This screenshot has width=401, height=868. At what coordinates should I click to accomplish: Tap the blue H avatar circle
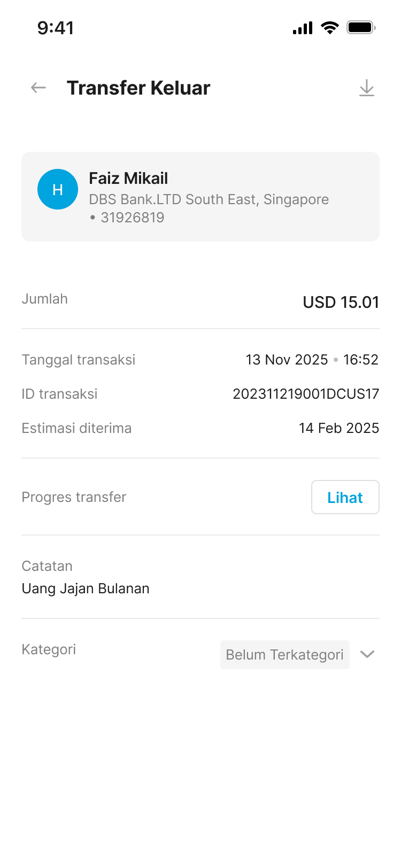(58, 189)
